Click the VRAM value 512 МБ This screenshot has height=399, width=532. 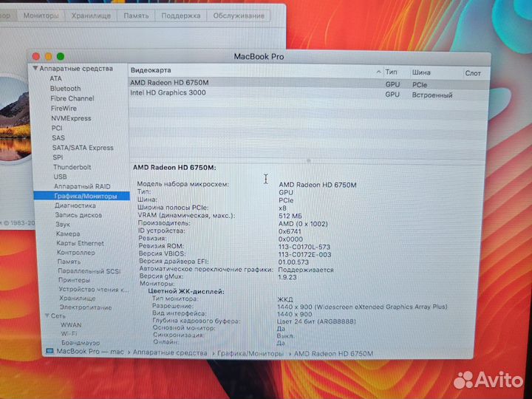pos(290,216)
